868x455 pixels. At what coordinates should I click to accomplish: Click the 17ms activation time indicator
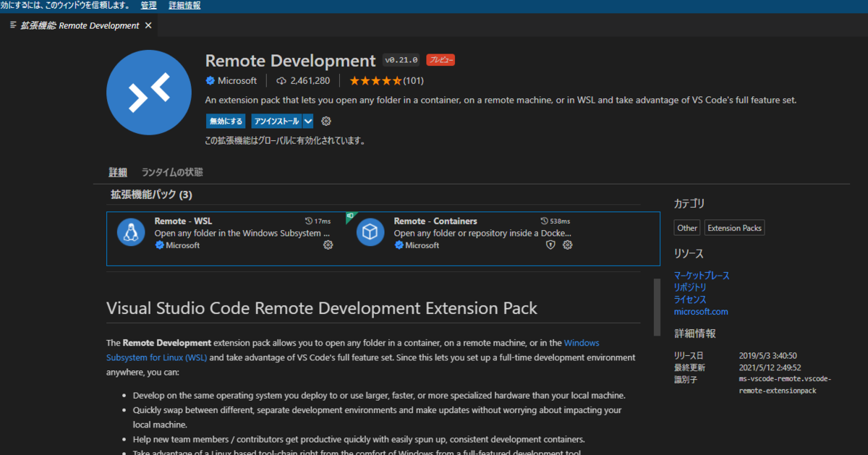[x=318, y=221]
